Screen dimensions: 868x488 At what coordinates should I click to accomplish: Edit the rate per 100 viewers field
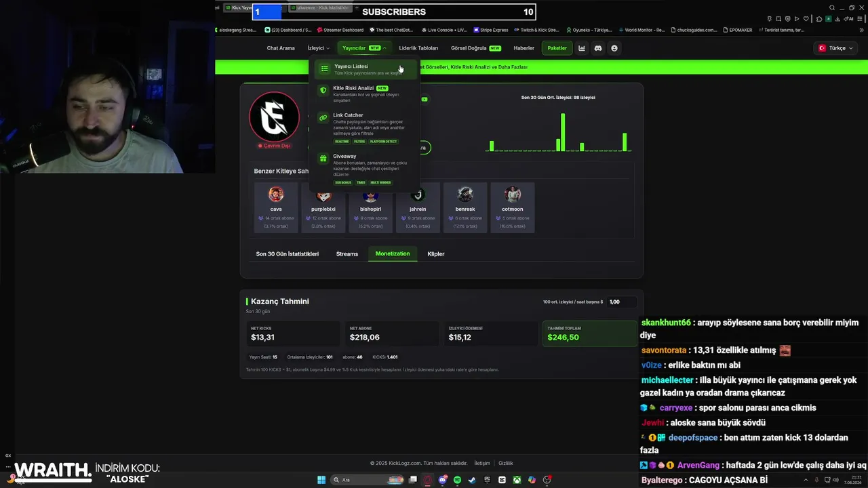point(622,302)
